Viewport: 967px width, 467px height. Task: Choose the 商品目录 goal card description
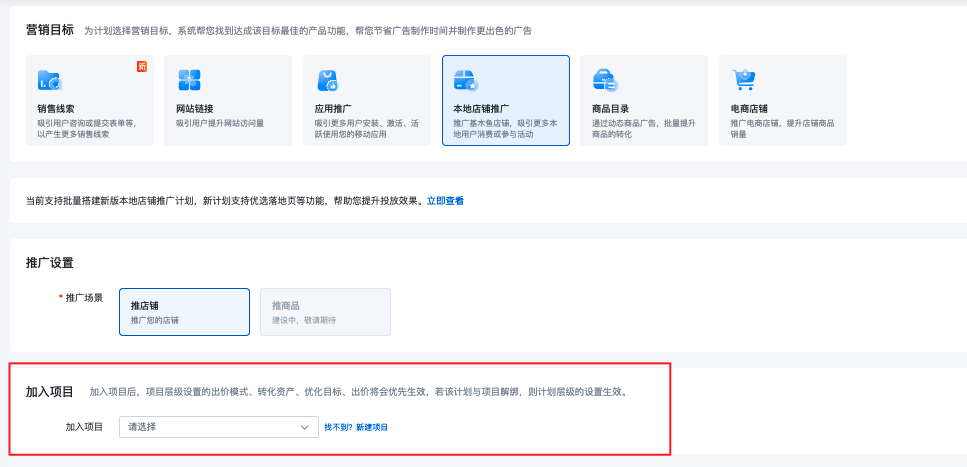tap(643, 128)
